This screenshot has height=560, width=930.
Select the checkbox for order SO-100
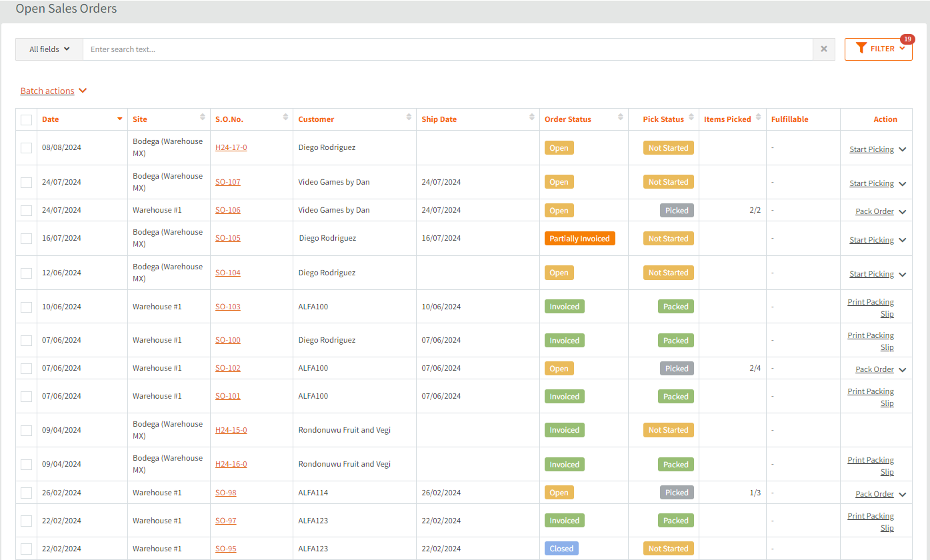tap(26, 341)
